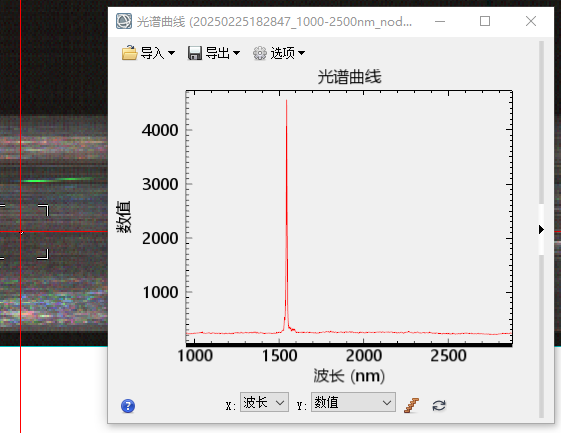Open the 导入 dropdown arrow

coord(171,53)
